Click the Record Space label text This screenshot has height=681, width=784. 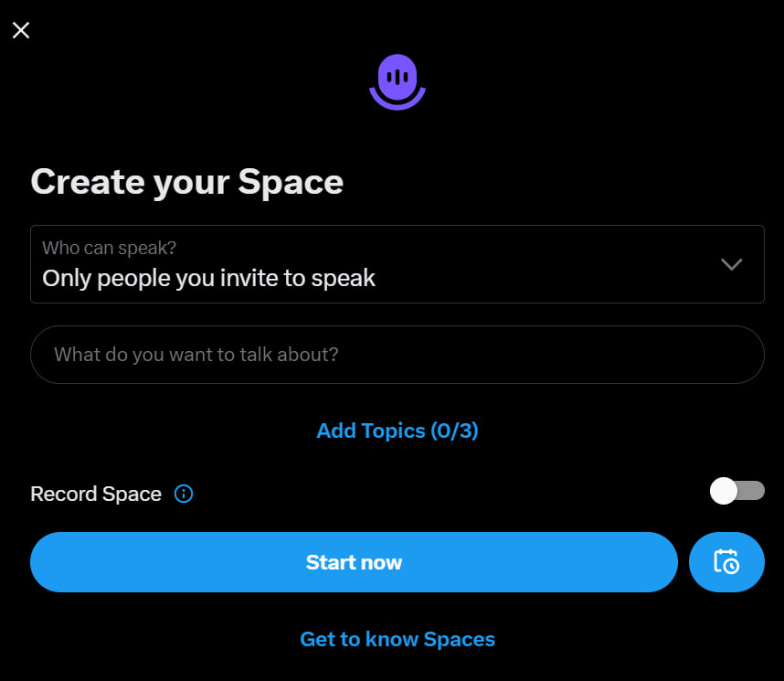point(95,494)
